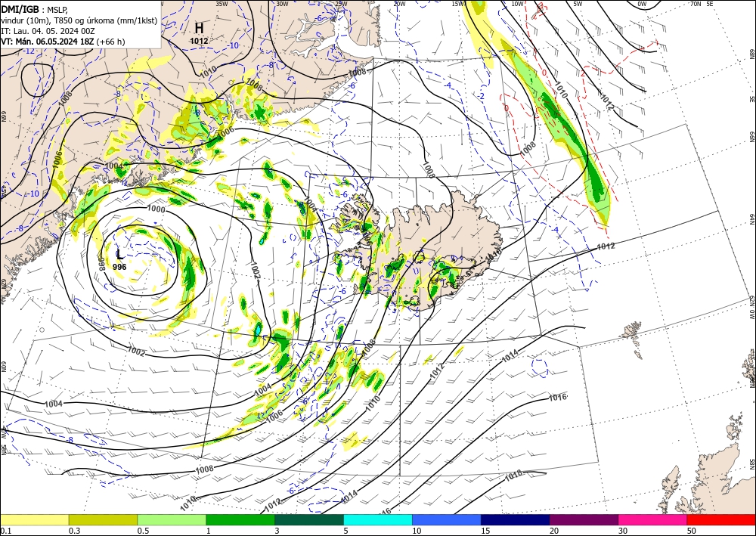Click the 996 low pressure value

[x=119, y=267]
